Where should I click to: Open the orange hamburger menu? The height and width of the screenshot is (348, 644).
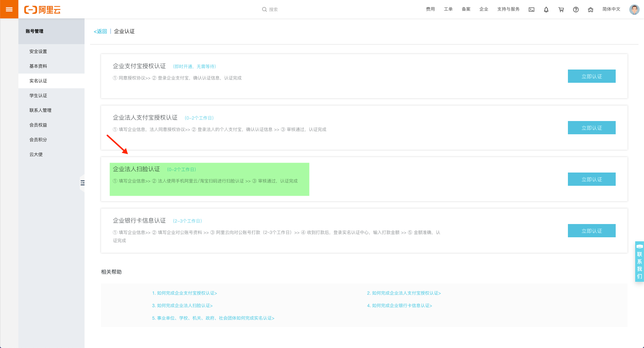[9, 9]
